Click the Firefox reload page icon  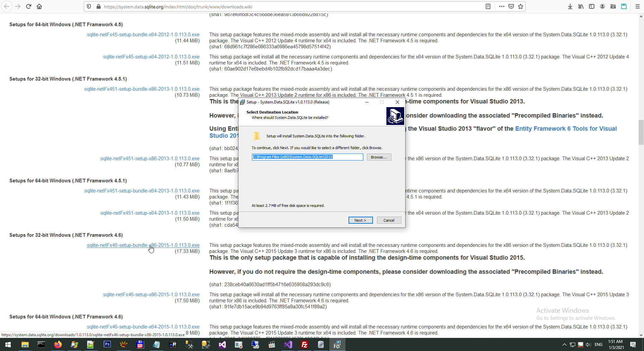coord(29,6)
